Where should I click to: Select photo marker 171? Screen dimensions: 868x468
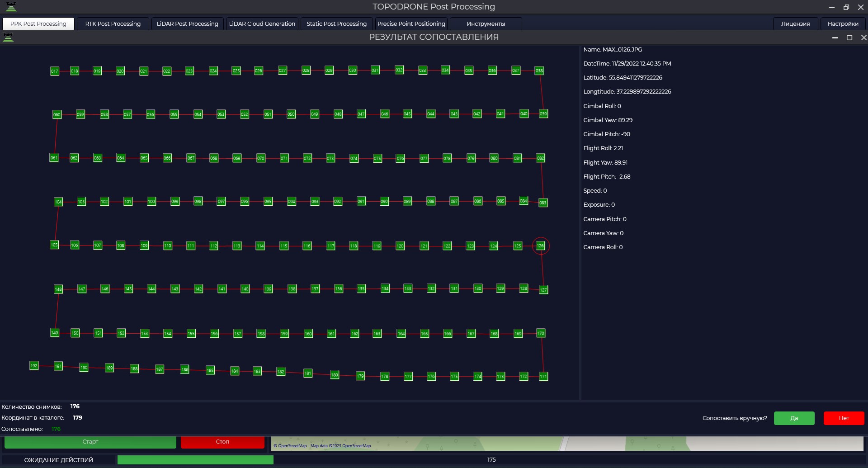pyautogui.click(x=543, y=376)
